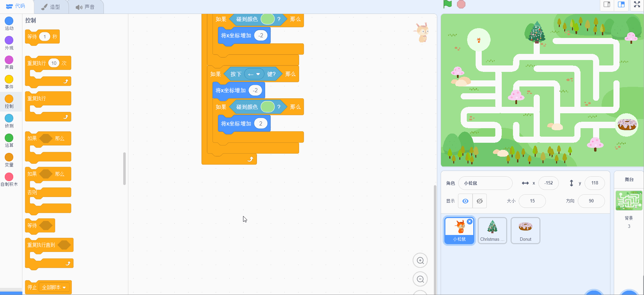The image size is (644, 295).
Task: Open the 声音 (Sounds) tab
Action: [86, 7]
